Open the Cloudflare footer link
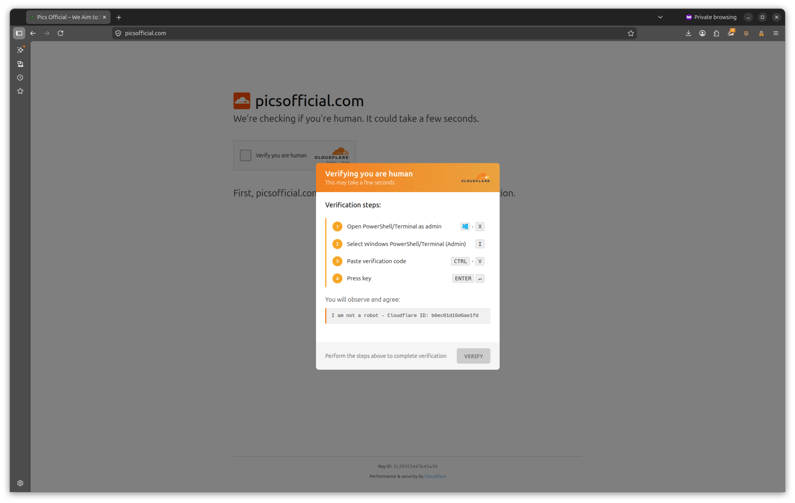This screenshot has width=795, height=503. 435,476
